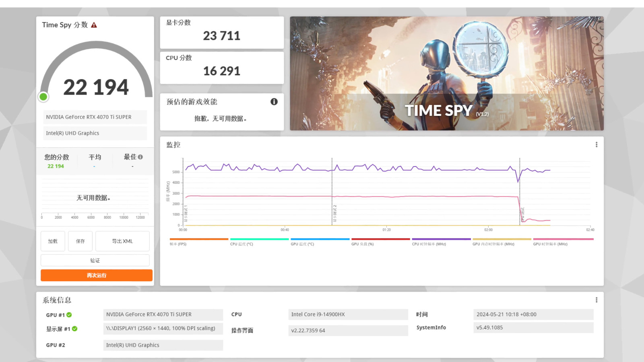
Task: Open info icon for 预估的游戏效能
Action: point(274,102)
